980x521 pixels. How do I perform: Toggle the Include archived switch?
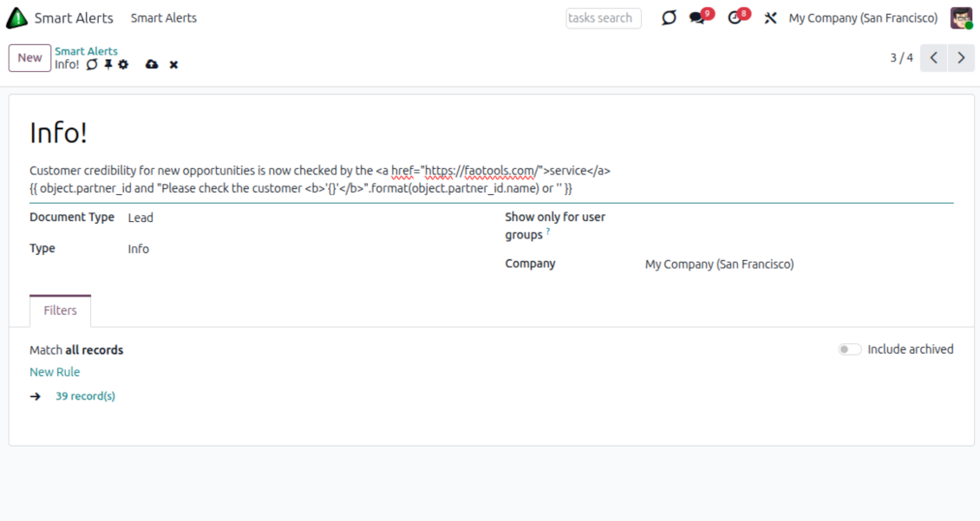(849, 349)
